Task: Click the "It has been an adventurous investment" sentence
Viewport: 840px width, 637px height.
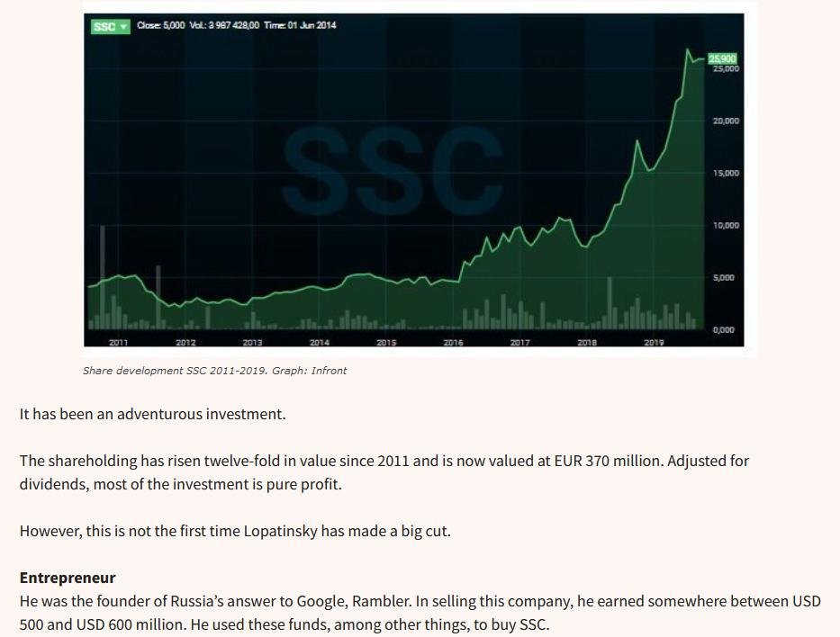Action: coord(152,415)
